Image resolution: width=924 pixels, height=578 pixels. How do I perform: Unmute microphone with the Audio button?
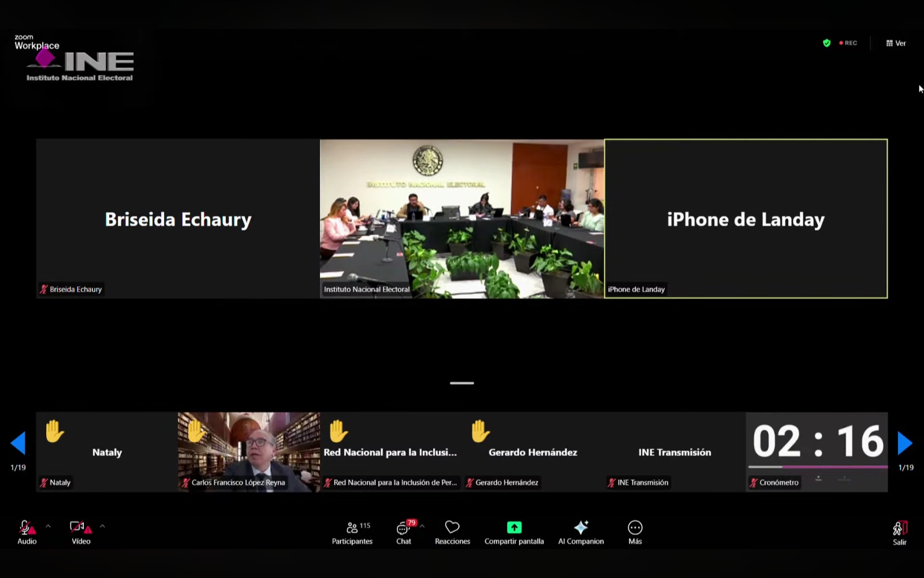pos(27,532)
